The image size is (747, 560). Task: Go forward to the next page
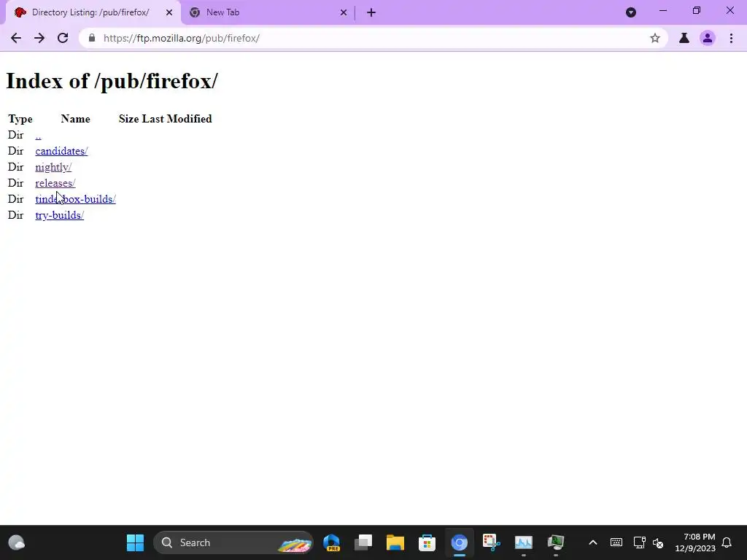[39, 38]
